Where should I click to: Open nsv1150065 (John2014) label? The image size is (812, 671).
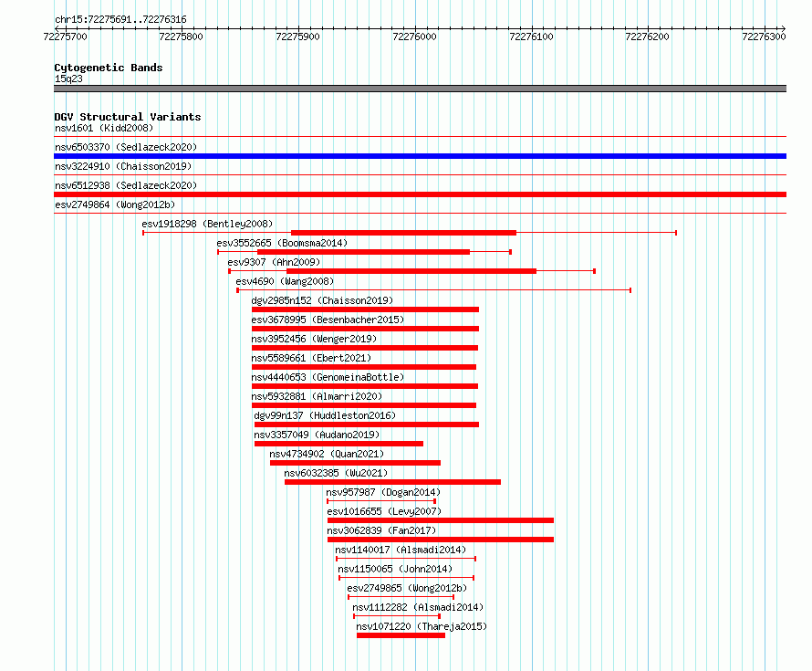point(395,569)
